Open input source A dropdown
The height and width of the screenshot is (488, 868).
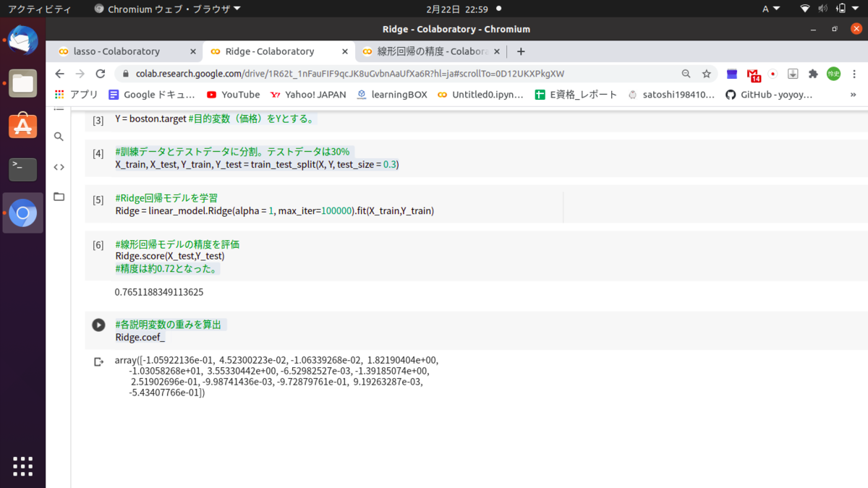click(771, 9)
